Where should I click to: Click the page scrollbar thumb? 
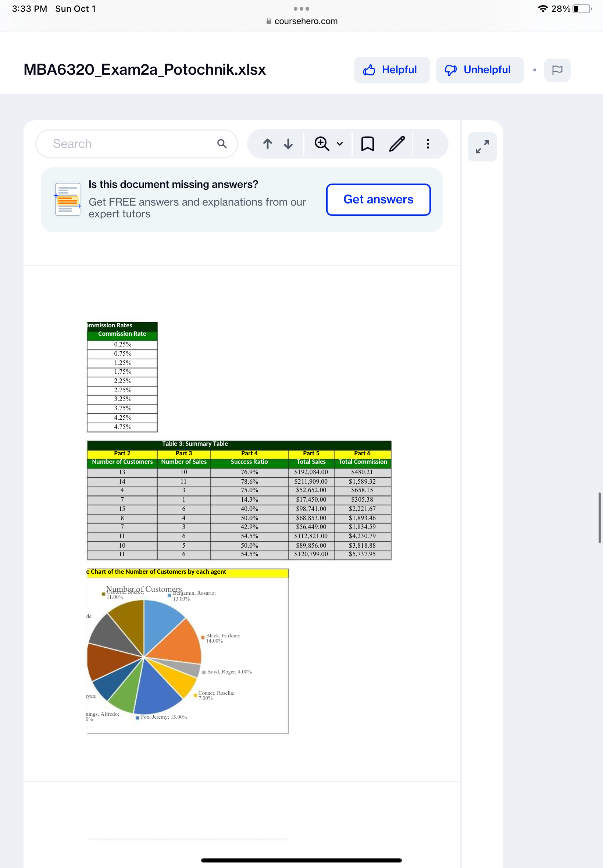coord(599,517)
